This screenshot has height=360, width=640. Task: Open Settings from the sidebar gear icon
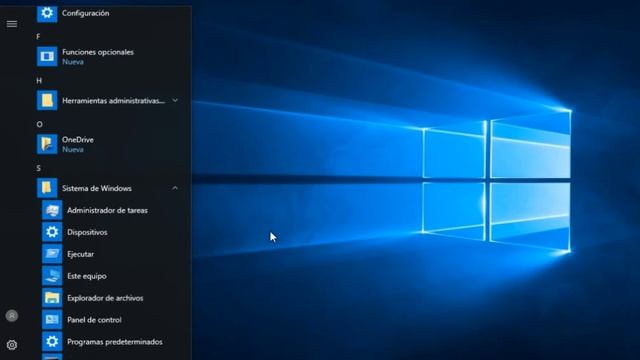pos(12,345)
